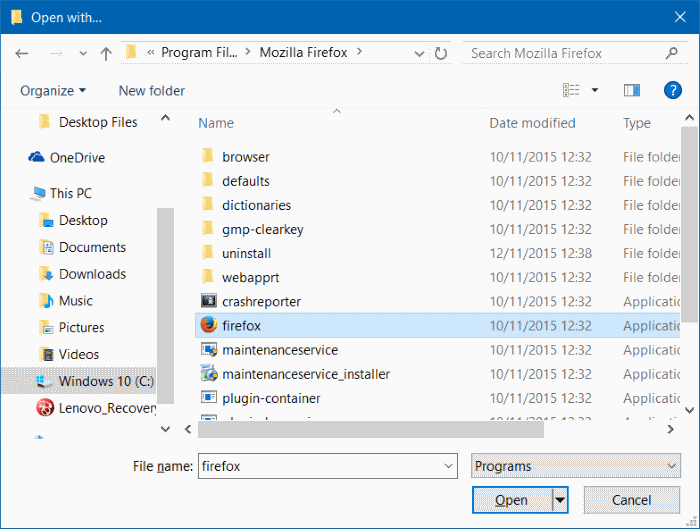The width and height of the screenshot is (700, 529).
Task: Go up one folder level
Action: [x=106, y=54]
